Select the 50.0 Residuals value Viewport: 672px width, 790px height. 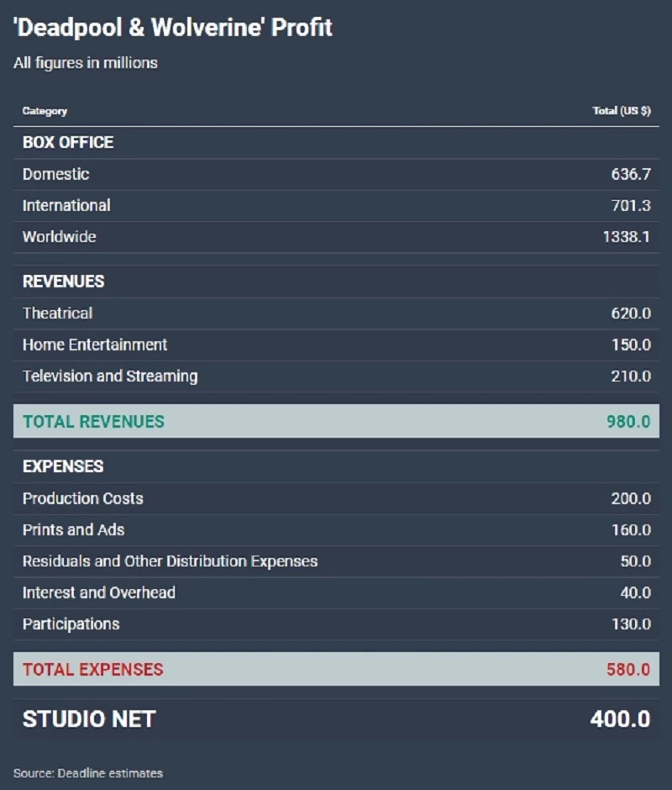pos(635,561)
